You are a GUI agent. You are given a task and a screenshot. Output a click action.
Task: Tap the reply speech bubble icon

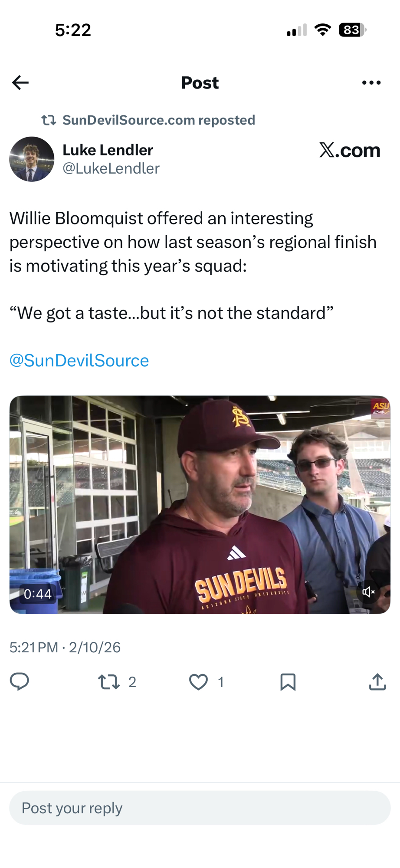[20, 681]
